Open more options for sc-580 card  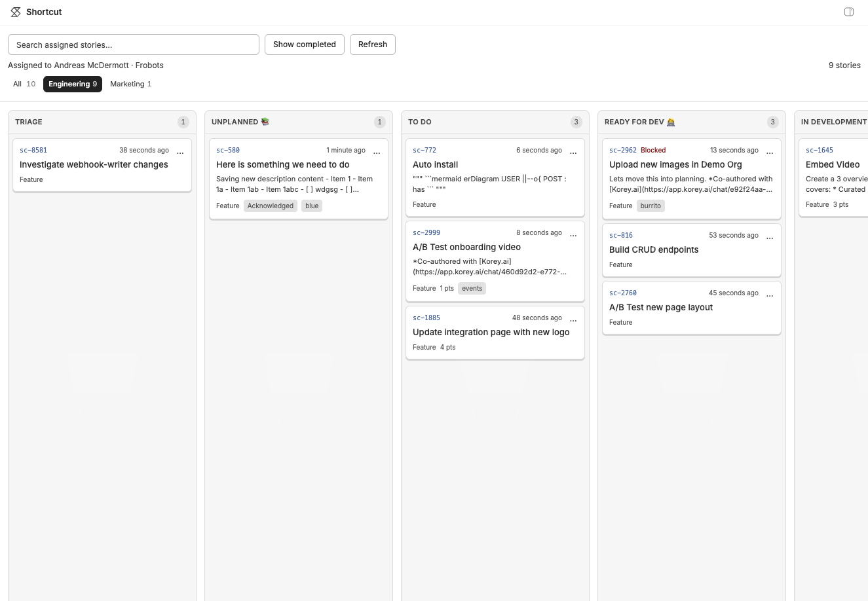[377, 151]
